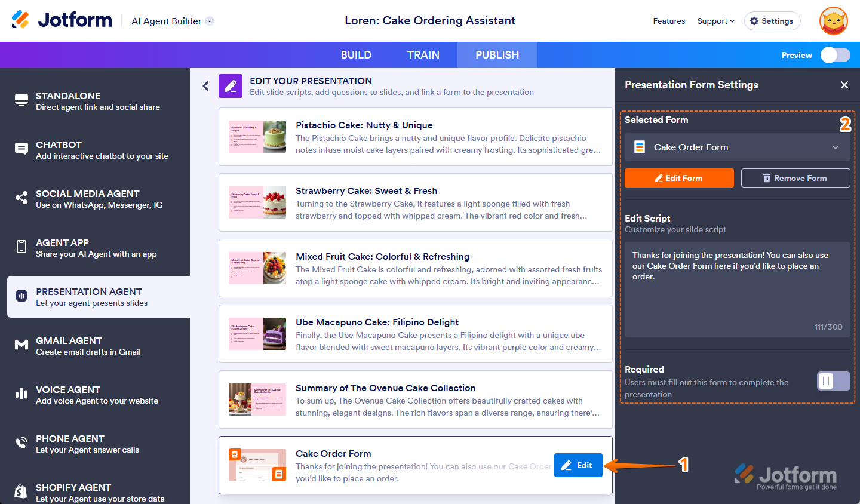Viewport: 860px width, 504px height.
Task: Click the Jotform wordmark in header
Action: (75, 20)
